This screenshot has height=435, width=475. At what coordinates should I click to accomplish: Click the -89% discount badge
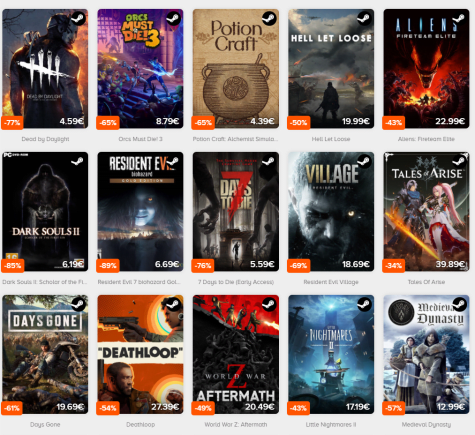108,266
